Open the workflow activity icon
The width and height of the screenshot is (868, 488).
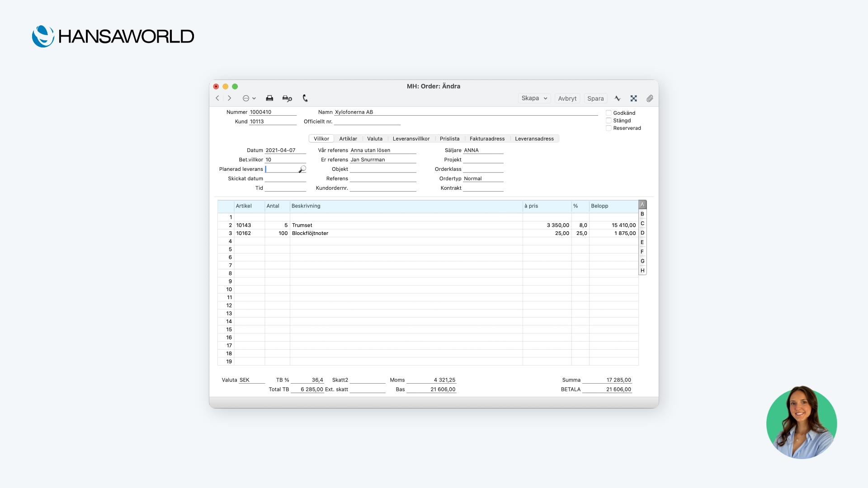(618, 98)
